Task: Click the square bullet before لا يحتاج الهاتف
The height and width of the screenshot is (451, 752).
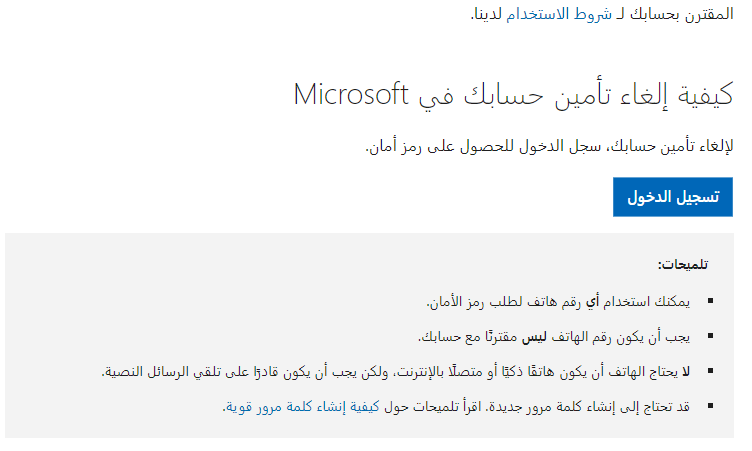Action: pyautogui.click(x=711, y=371)
